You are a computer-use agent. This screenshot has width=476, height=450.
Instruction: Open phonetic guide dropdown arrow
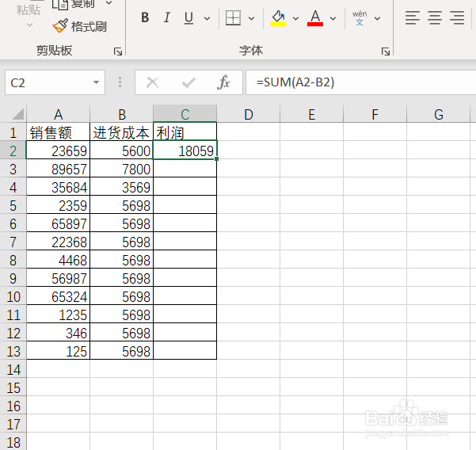coord(377,18)
